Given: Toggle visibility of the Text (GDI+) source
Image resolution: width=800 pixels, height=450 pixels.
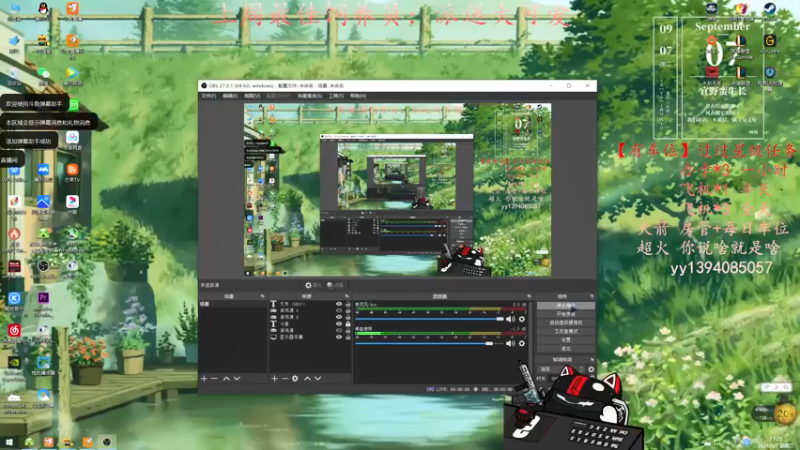Looking at the screenshot, I should 339,304.
